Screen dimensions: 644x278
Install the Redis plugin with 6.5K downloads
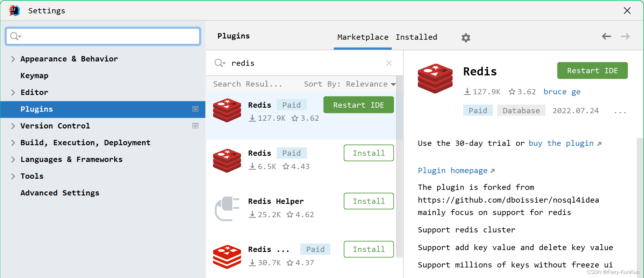(369, 153)
